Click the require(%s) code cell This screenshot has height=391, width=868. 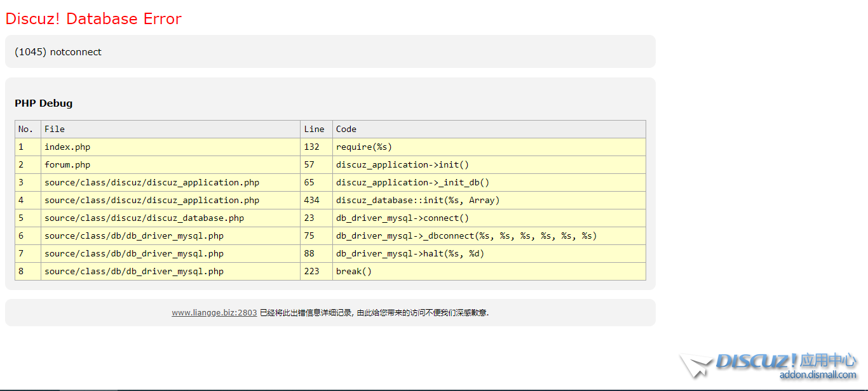pos(364,147)
